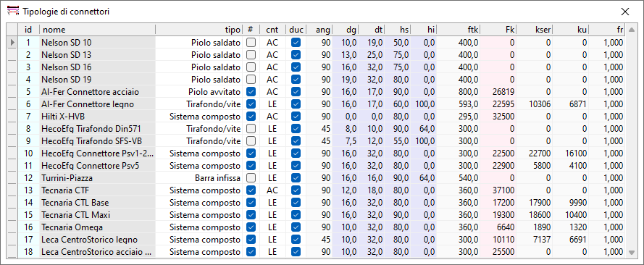
Task: Click the row selector for Leca CentroStorico acciaio
Action: tap(12, 251)
